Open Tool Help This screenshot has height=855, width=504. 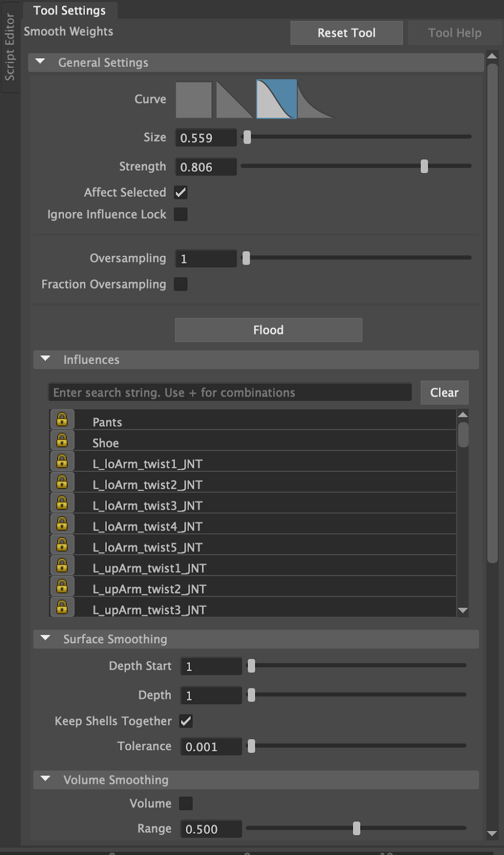[x=454, y=33]
